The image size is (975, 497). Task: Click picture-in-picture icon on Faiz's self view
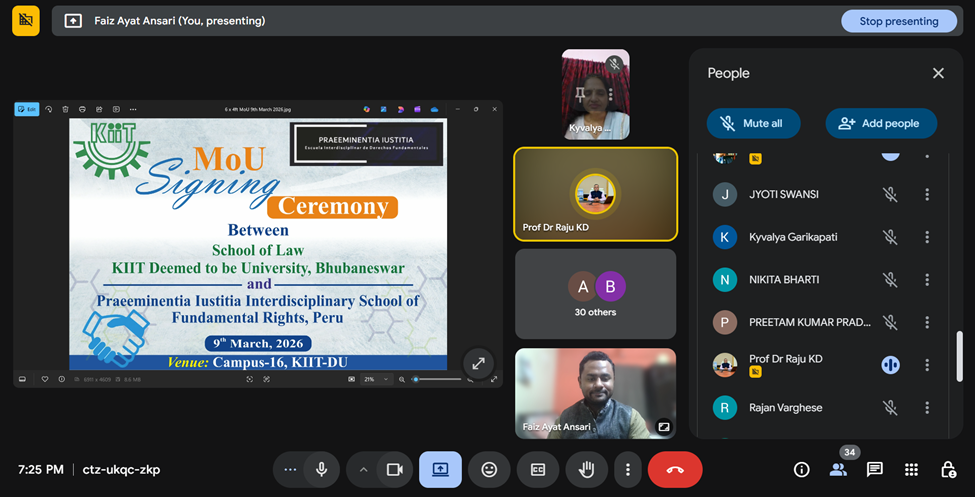pos(663,426)
